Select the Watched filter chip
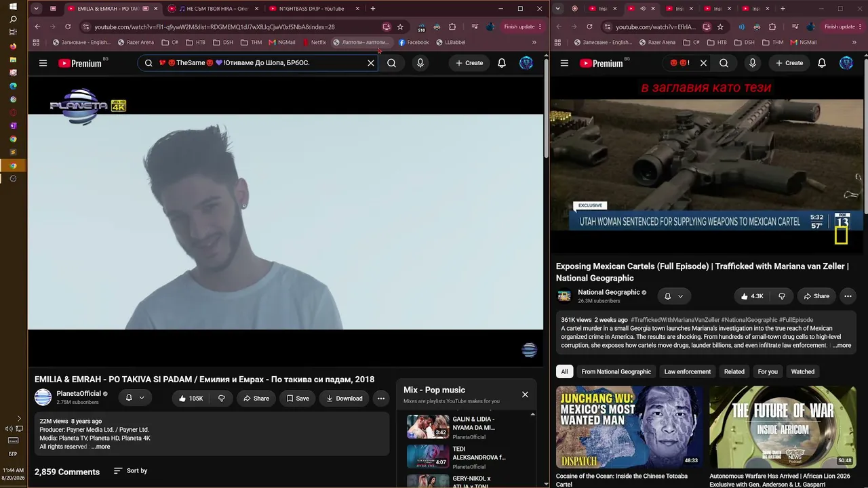The image size is (868, 488). pos(803,371)
